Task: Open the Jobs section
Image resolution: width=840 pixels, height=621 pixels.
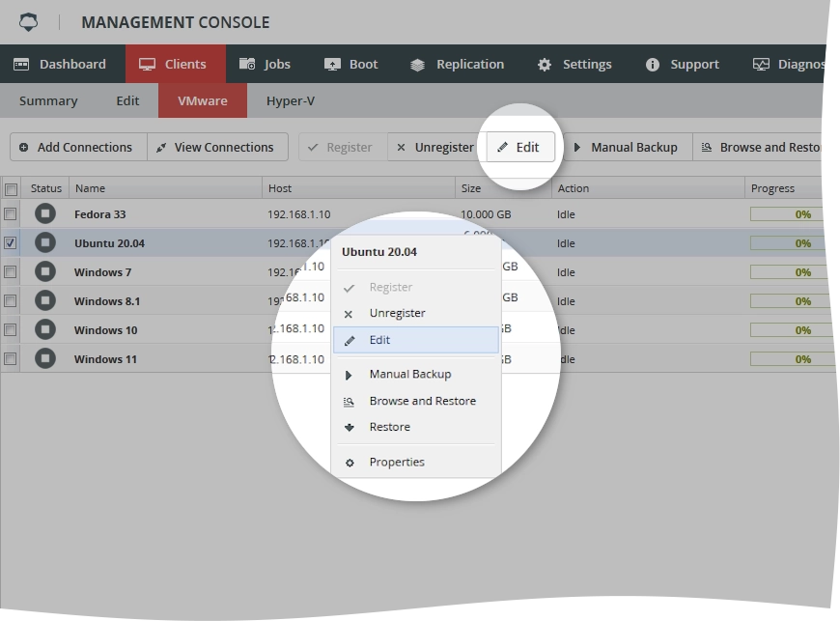Action: coord(265,65)
